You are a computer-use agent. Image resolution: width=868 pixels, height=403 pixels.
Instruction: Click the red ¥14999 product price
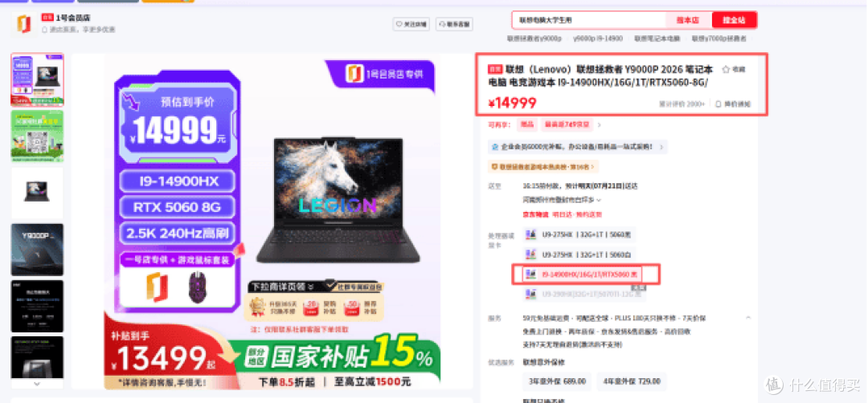coord(512,103)
